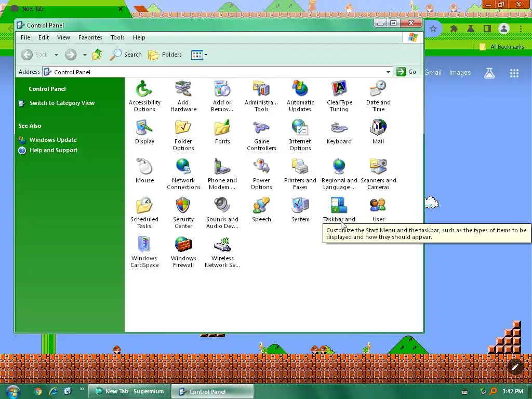Switch to Category View link
Viewport: 532px width, 399px height.
coord(62,103)
